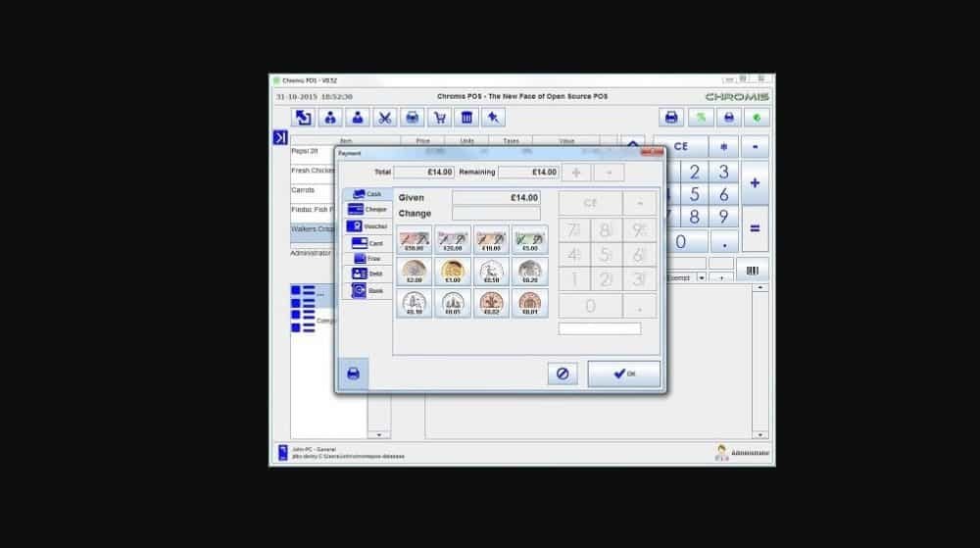
Task: Select the Cash payment tab
Action: (x=367, y=194)
